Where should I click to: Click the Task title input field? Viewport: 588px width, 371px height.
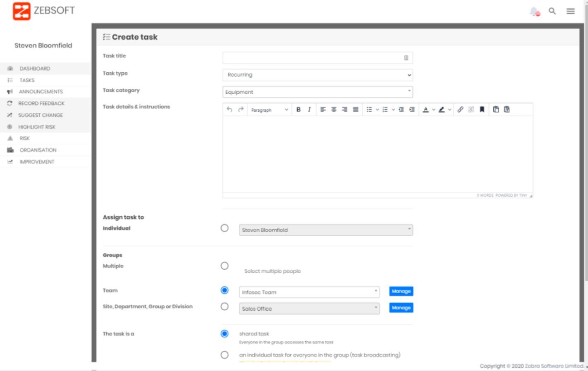pos(313,58)
